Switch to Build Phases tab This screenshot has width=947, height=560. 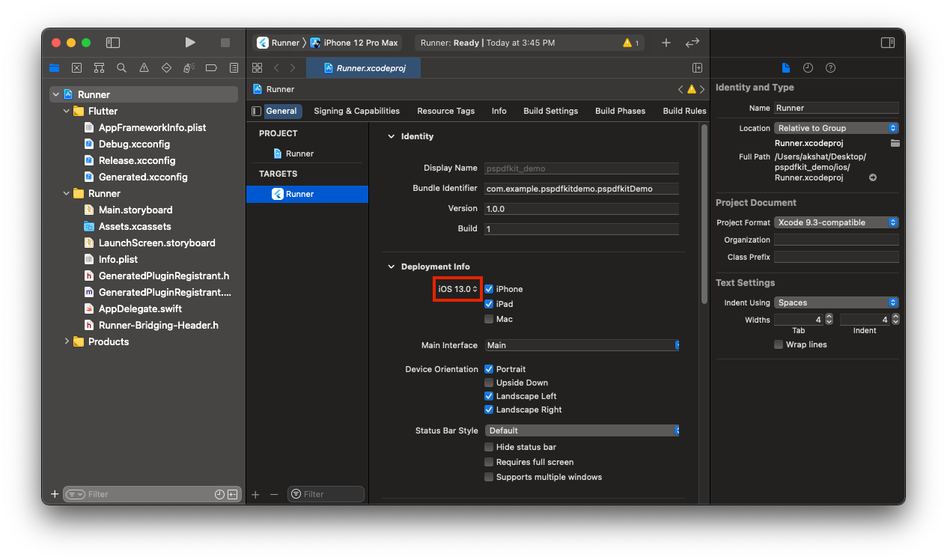pos(620,111)
